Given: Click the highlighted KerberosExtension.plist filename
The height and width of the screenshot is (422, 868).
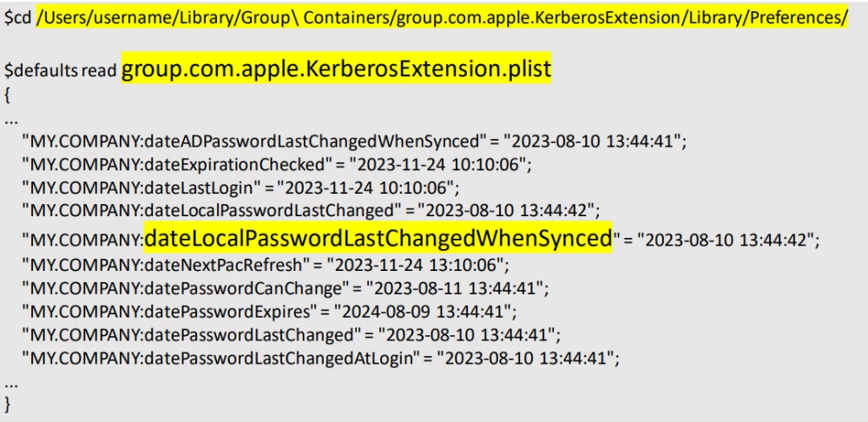Looking at the screenshot, I should (336, 69).
